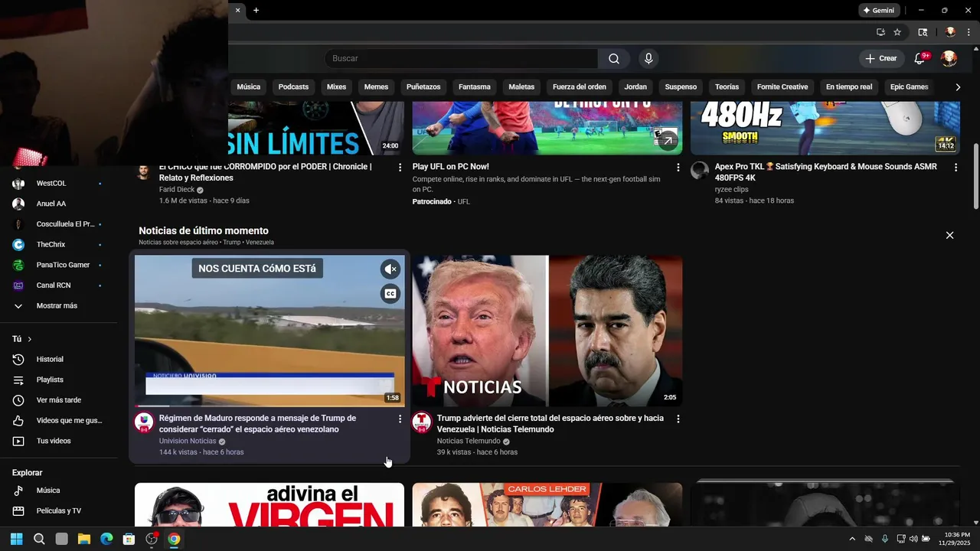
Task: Open options for Farid Dieck video
Action: coord(400,167)
